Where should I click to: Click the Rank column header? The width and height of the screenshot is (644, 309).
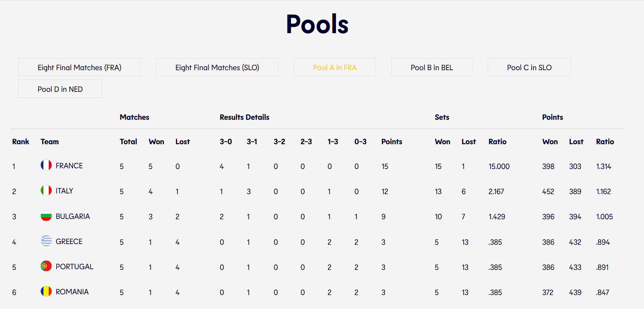click(x=21, y=142)
